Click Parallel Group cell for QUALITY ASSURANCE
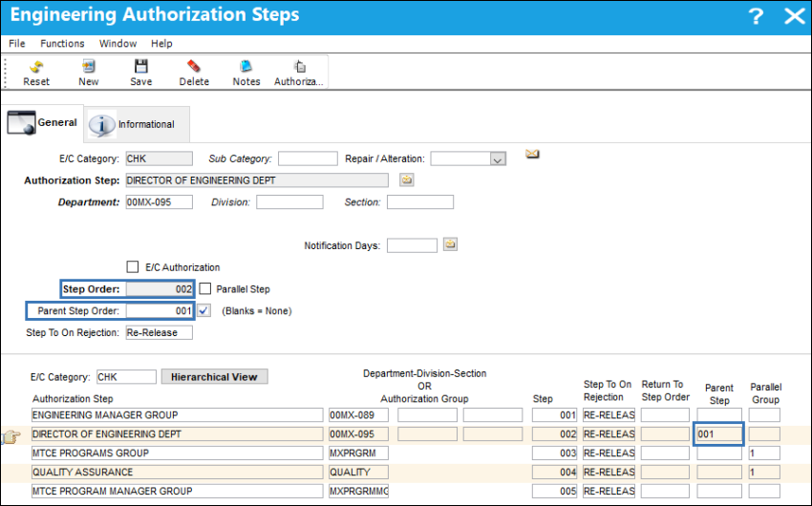812x506 pixels. click(x=764, y=472)
